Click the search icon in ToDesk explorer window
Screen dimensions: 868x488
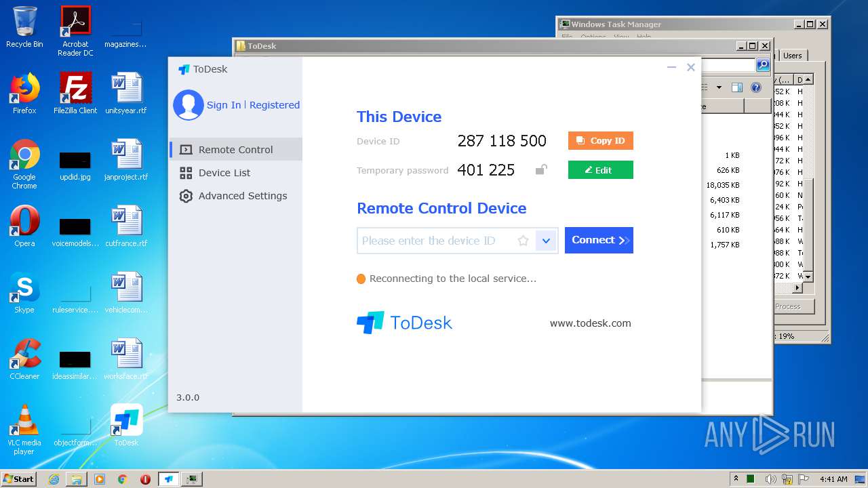[x=763, y=65]
